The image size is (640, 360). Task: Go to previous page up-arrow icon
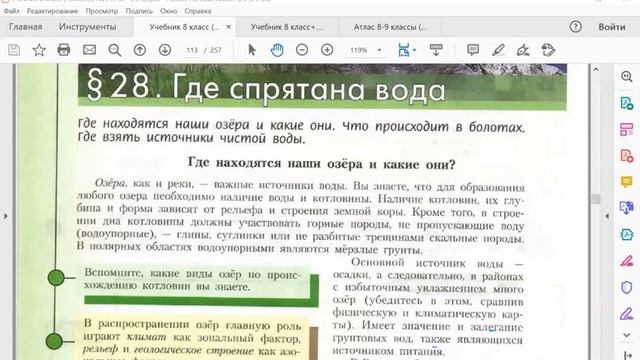140,50
